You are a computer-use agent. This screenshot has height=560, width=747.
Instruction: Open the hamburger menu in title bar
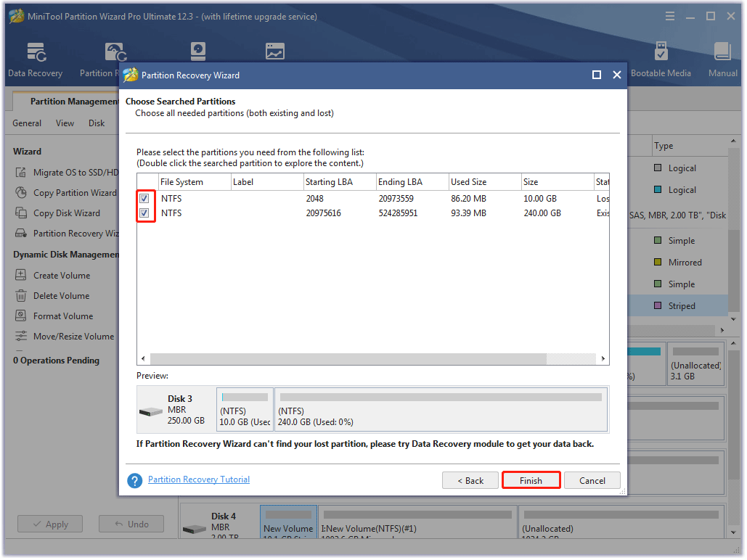[670, 17]
